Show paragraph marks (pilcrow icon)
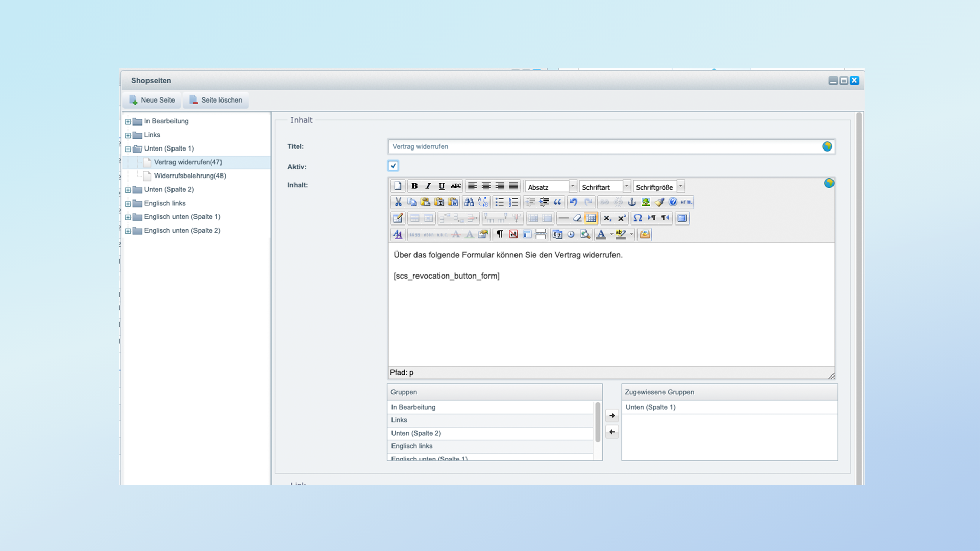The height and width of the screenshot is (551, 980). [500, 234]
